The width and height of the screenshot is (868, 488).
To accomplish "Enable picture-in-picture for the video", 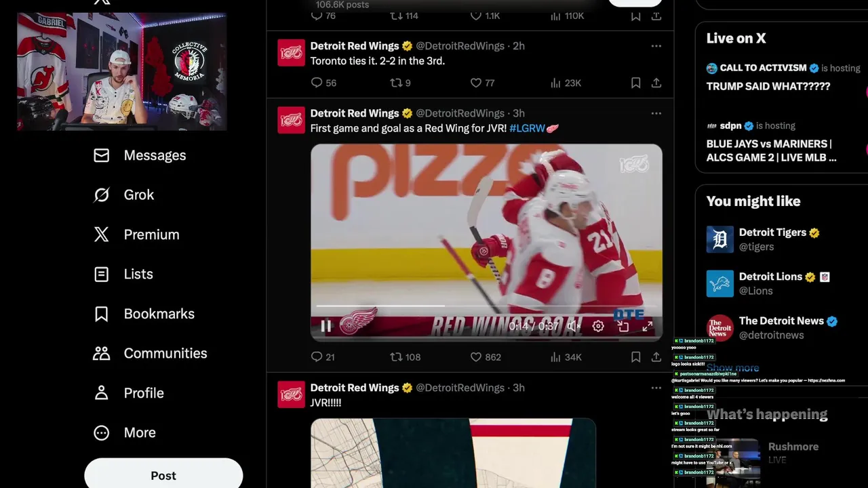I will pos(623,326).
